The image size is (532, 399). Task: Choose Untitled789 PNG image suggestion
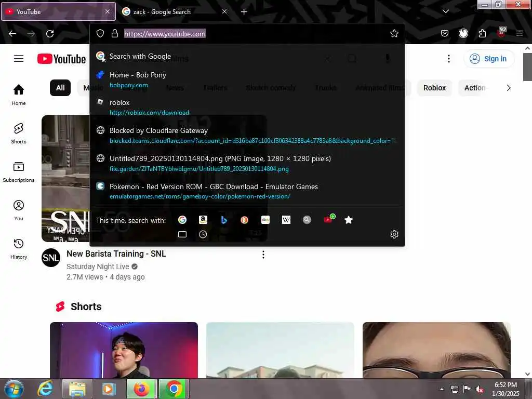(x=247, y=163)
